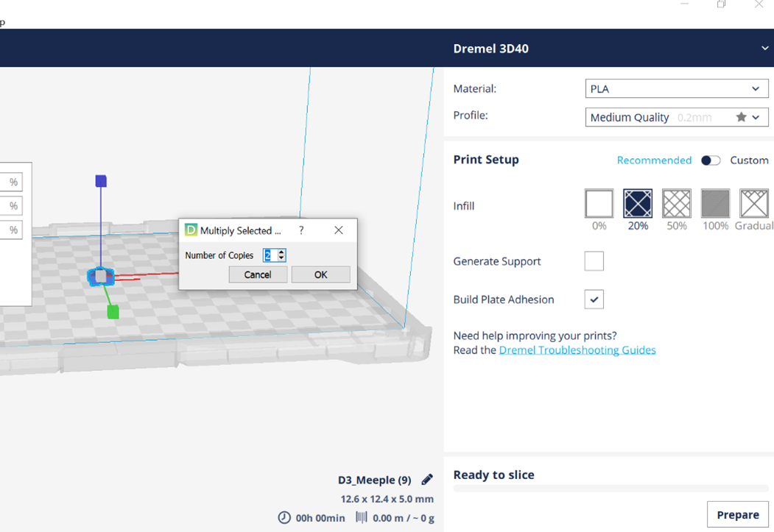This screenshot has height=532, width=774.
Task: Click the Profile label
Action: tap(471, 116)
